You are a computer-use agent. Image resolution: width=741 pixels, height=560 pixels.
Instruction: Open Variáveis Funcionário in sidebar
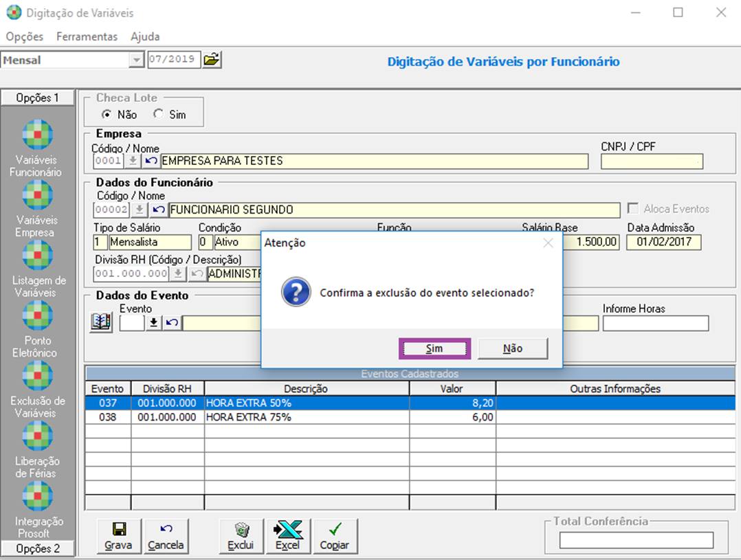tap(37, 135)
